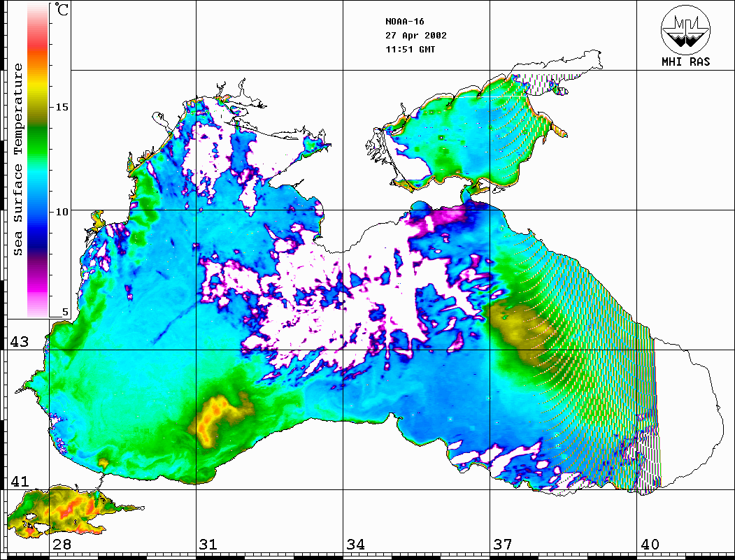Click longitude label 28

pyautogui.click(x=62, y=544)
